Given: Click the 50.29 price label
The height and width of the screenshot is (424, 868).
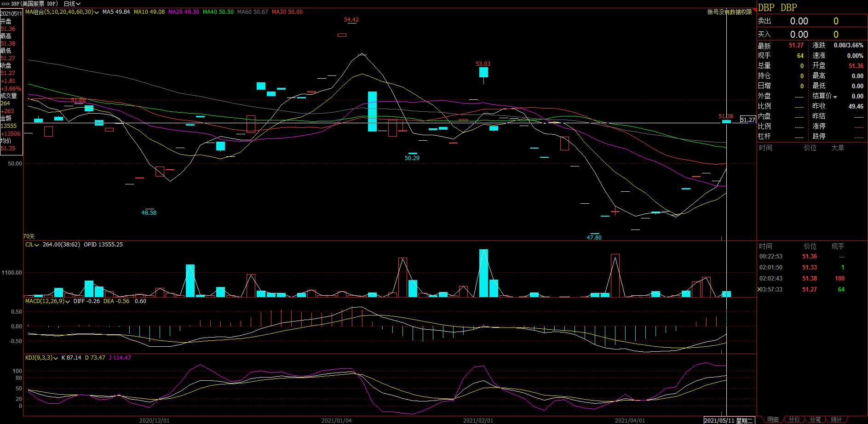Looking at the screenshot, I should tap(412, 158).
